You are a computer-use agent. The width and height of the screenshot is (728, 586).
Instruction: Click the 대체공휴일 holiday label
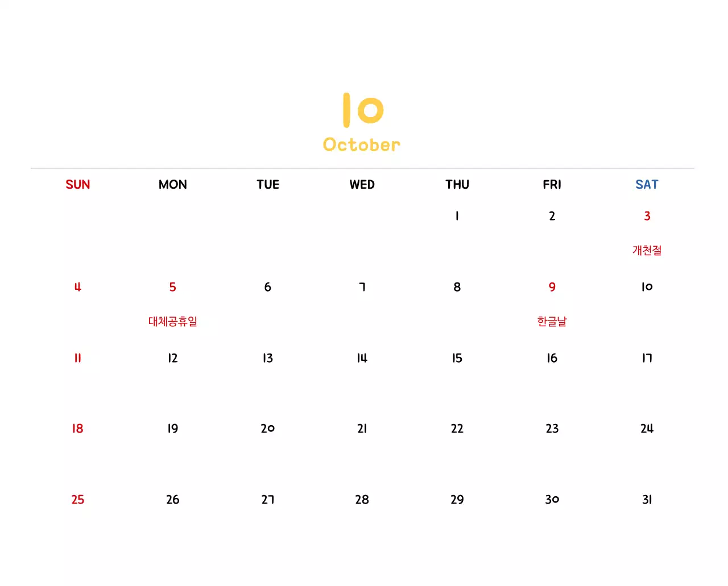pyautogui.click(x=172, y=321)
